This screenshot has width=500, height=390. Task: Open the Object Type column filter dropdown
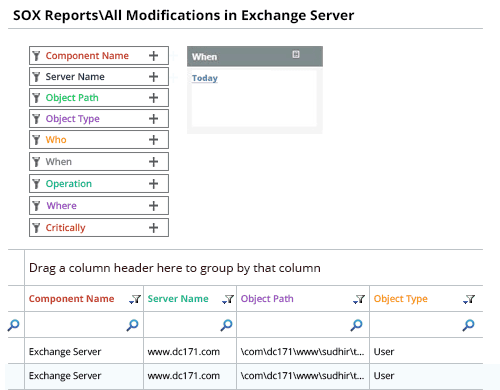tap(469, 299)
